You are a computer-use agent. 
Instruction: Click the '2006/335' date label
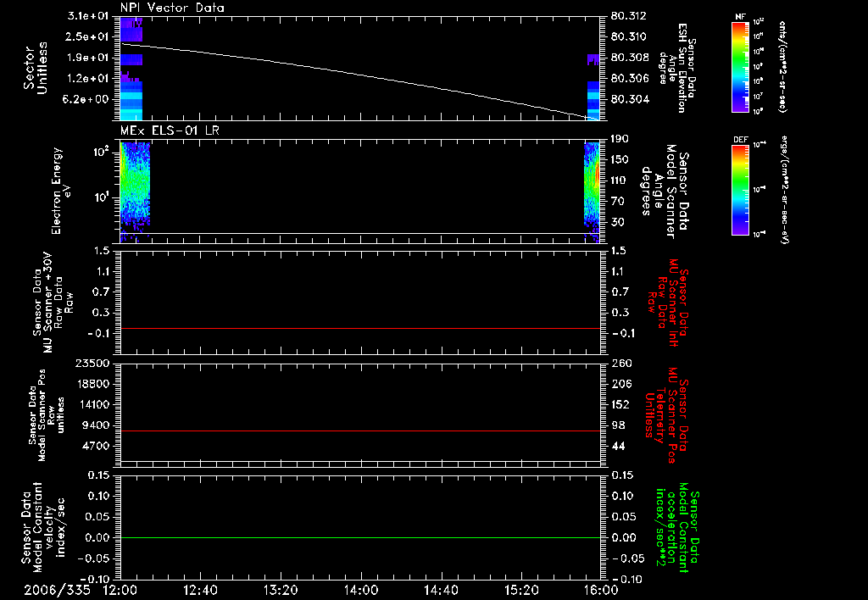pos(57,590)
